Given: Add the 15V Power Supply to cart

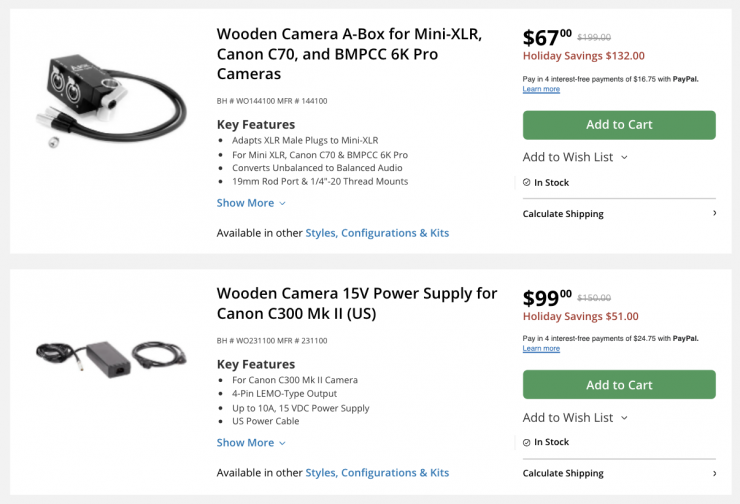Looking at the screenshot, I should pos(619,385).
